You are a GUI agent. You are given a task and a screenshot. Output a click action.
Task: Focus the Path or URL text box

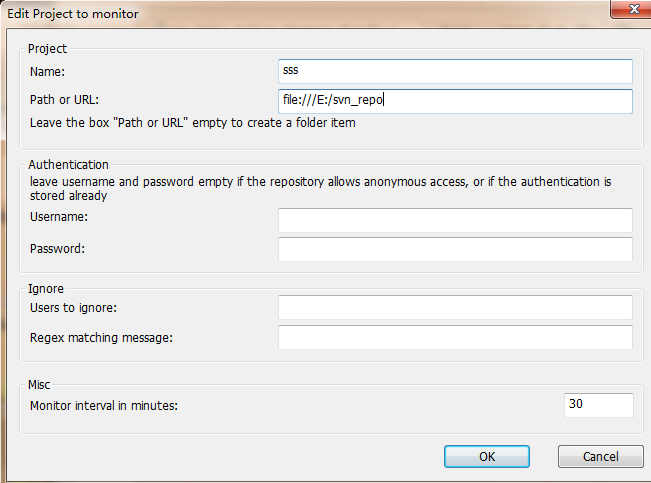[455, 101]
